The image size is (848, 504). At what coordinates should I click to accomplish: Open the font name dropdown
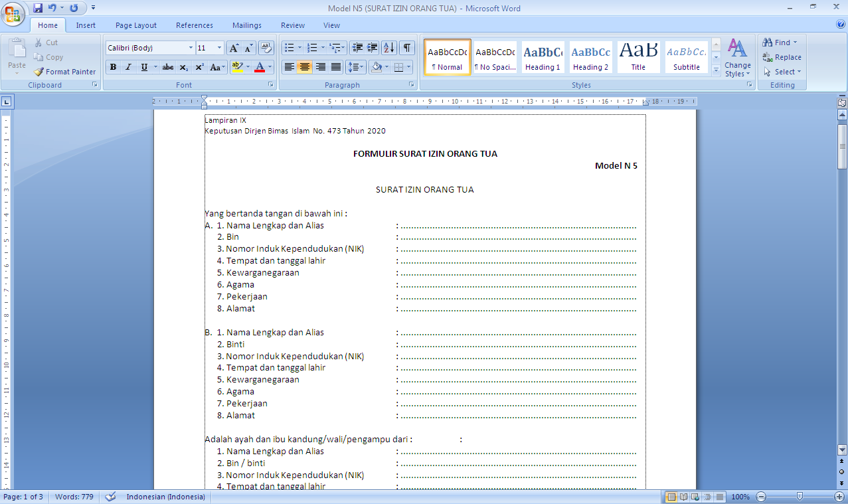point(191,48)
